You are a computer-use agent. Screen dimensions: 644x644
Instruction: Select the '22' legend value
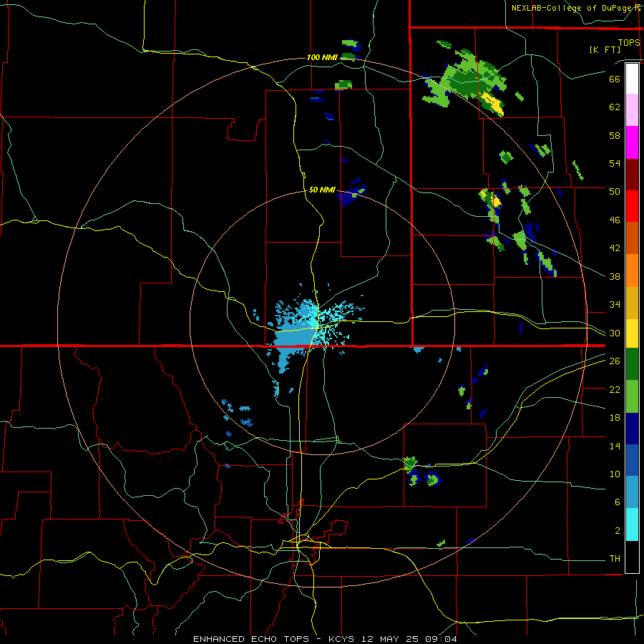point(615,389)
